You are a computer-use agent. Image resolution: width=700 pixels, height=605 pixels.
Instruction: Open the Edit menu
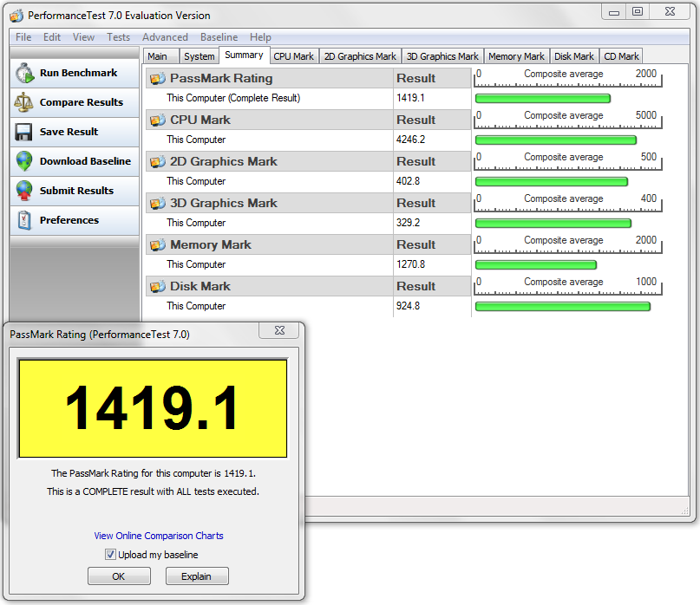[52, 37]
